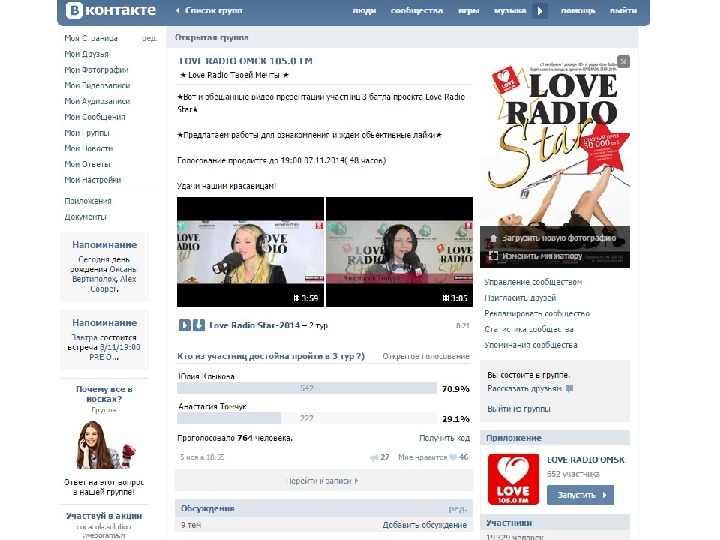Download the Love Radio Star-2014 audio track

[x=198, y=325]
